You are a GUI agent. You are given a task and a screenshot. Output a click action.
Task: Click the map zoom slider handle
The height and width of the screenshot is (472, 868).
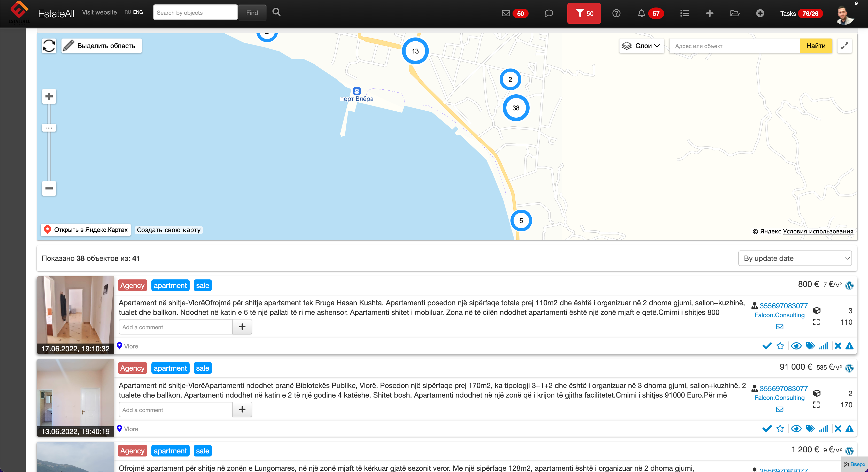49,128
